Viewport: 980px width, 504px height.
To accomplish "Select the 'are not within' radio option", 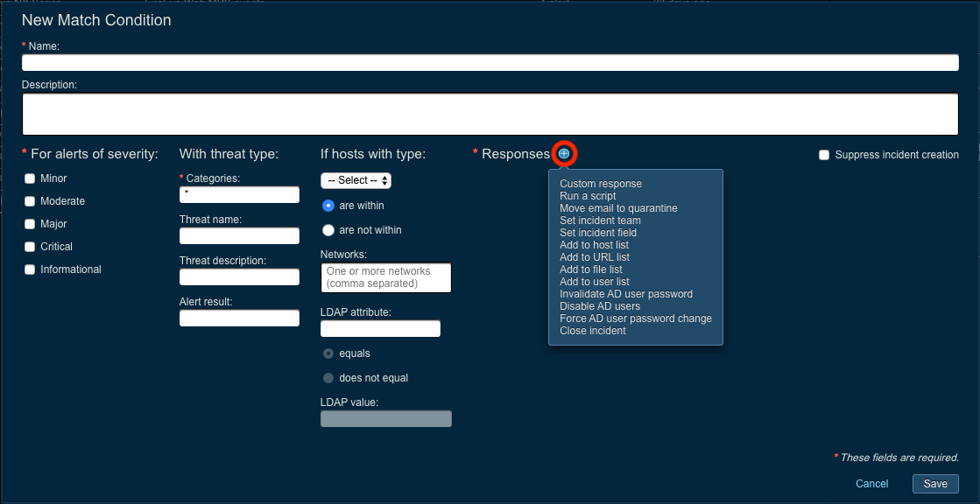I will coord(328,230).
